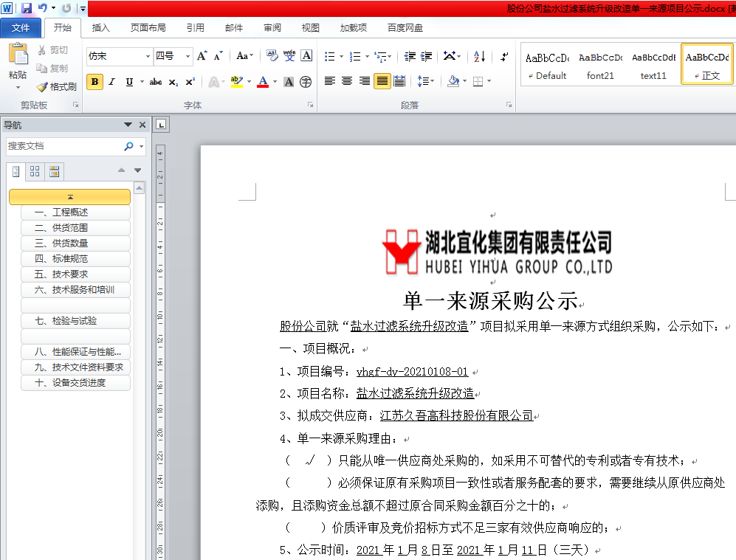Image resolution: width=736 pixels, height=560 pixels.
Task: Apply superscript formatting
Action: (190, 82)
